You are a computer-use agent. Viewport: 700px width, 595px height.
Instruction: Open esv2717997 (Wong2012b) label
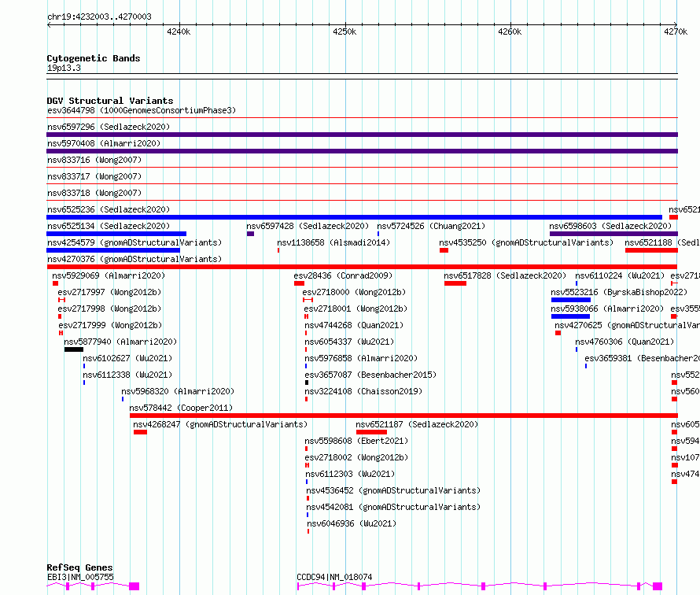[109, 292]
